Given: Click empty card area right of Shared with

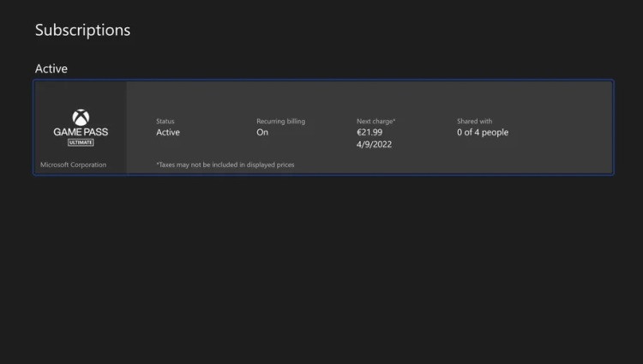Looking at the screenshot, I should tap(566, 128).
